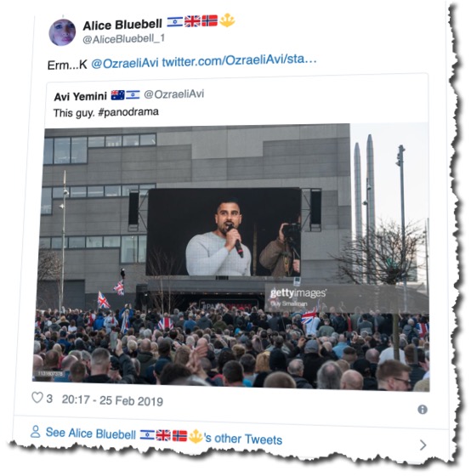The image size is (471, 476).
Task: Open the twitter.com/OzraeliAvi/sta… link
Action: click(x=239, y=60)
